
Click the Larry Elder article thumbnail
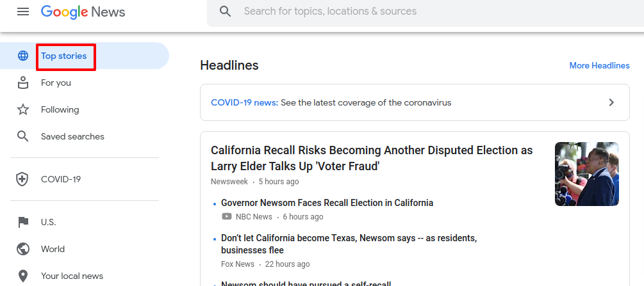coord(586,174)
